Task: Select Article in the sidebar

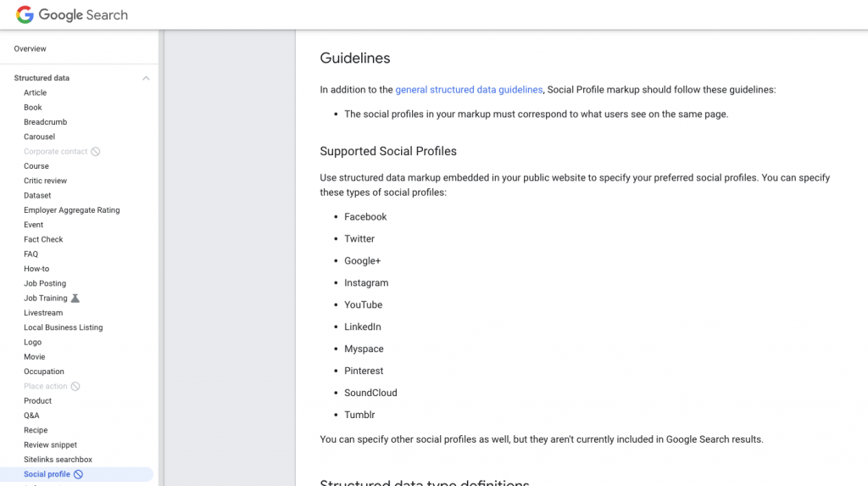Action: 36,93
